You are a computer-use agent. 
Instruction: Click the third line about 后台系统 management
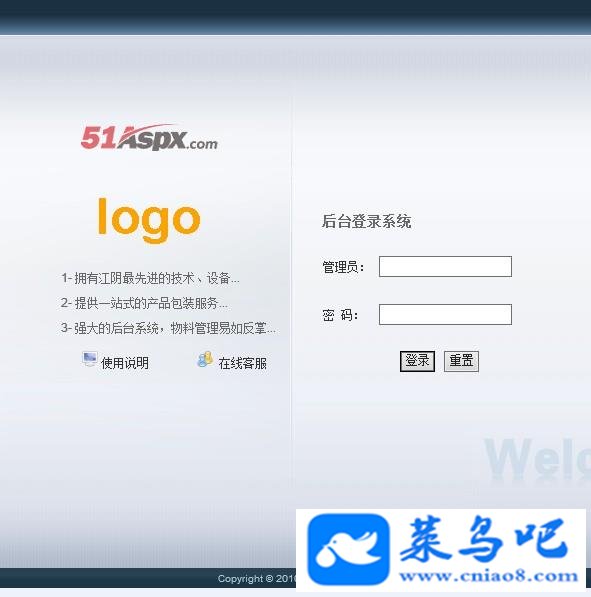click(x=168, y=328)
